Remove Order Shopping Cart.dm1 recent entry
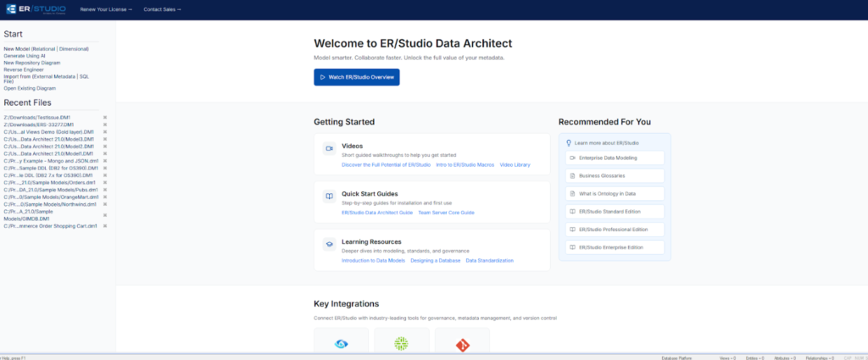Image resolution: width=868 pixels, height=360 pixels. (104, 226)
